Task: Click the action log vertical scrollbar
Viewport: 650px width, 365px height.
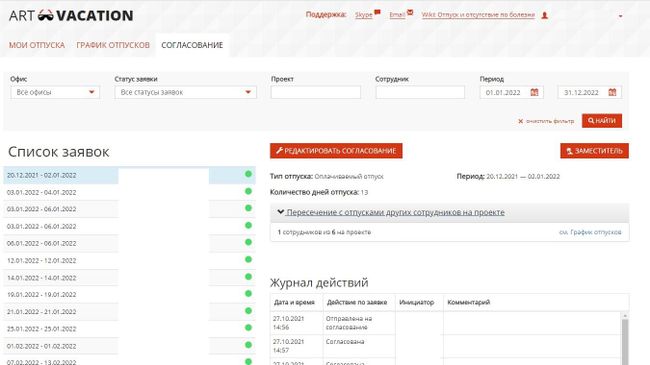Action: coord(625,339)
